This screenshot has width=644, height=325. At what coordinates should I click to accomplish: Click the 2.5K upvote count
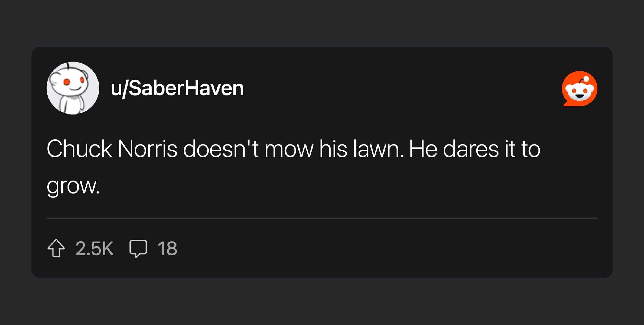95,248
